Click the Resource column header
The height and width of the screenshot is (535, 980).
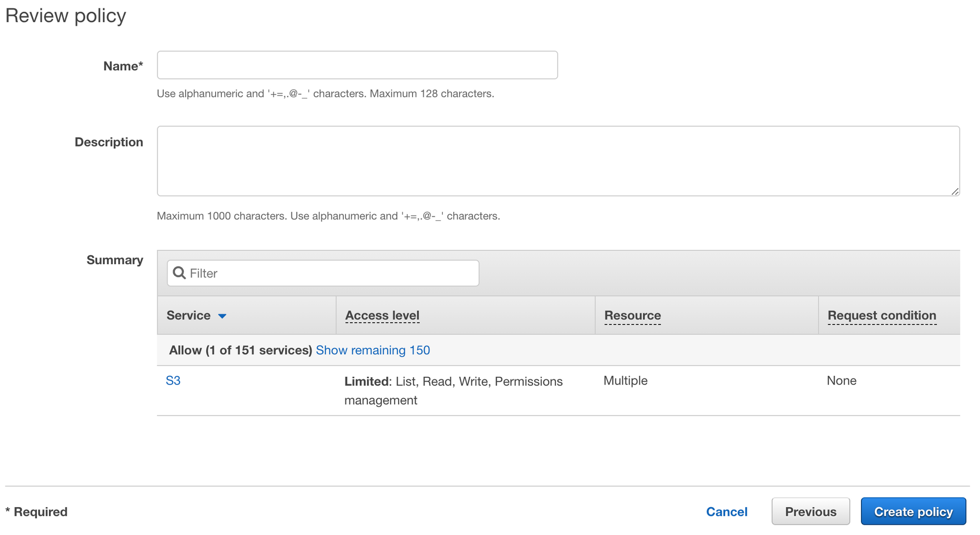632,316
